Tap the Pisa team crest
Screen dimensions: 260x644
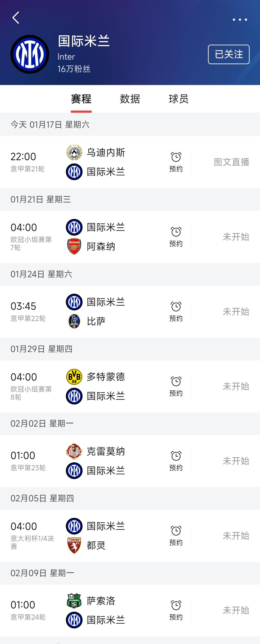[x=74, y=321]
